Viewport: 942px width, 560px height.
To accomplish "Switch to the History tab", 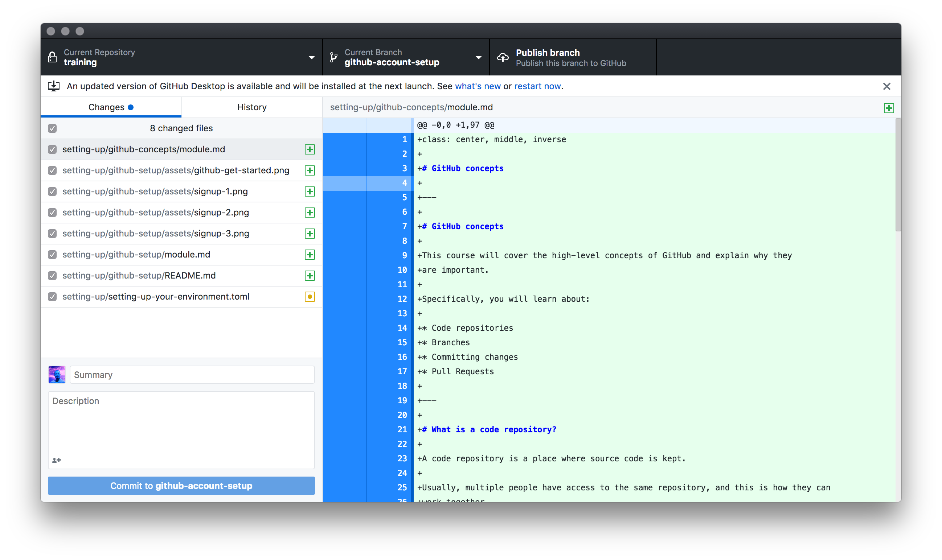I will 252,107.
